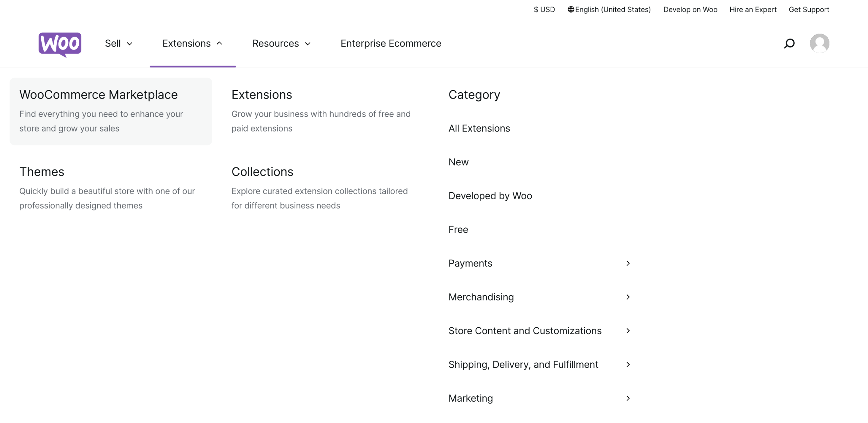Open the search magnifier icon
The image size is (868, 423).
(x=789, y=43)
